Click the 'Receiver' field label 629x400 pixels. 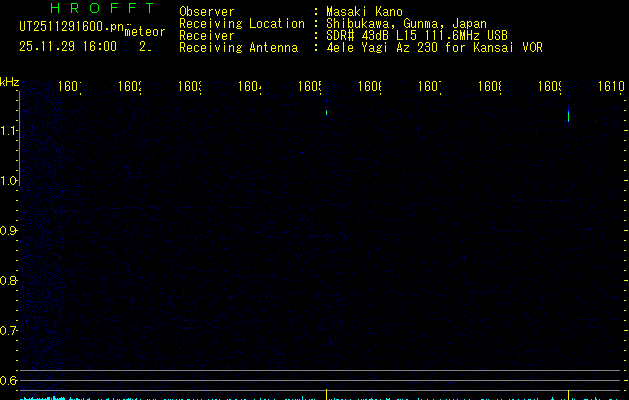tap(207, 35)
